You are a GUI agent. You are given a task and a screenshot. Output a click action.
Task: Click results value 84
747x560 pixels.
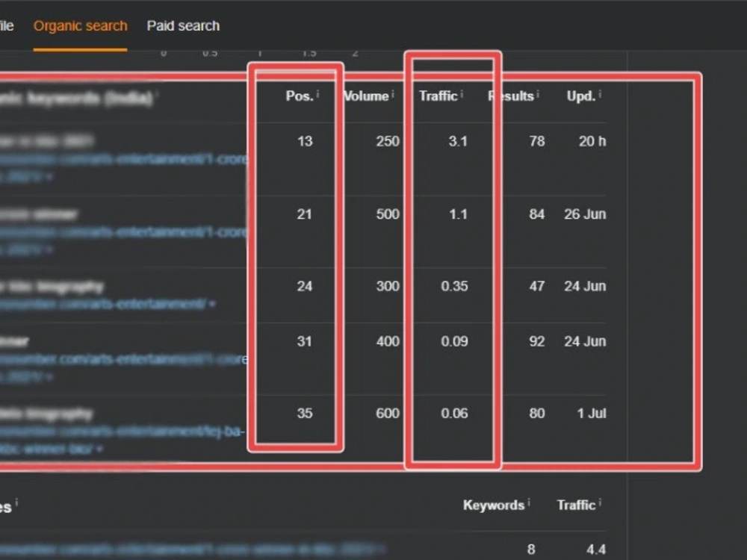tap(537, 214)
